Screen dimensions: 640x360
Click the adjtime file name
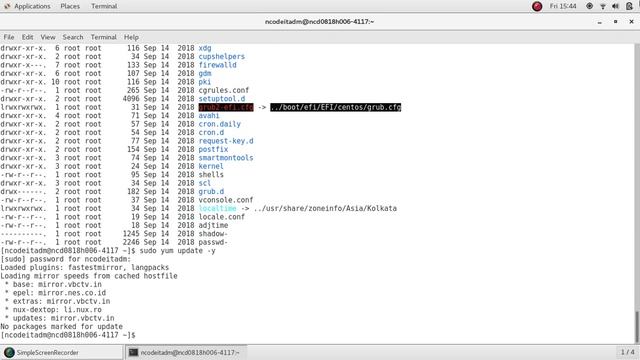213,225
